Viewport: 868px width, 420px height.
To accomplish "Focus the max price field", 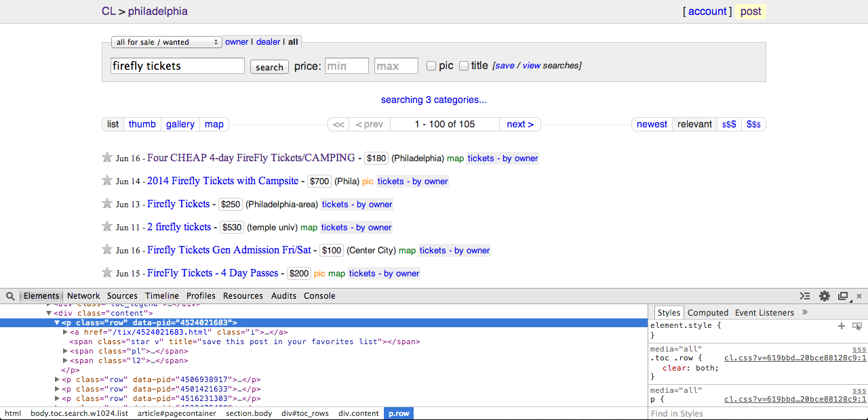I will (396, 66).
